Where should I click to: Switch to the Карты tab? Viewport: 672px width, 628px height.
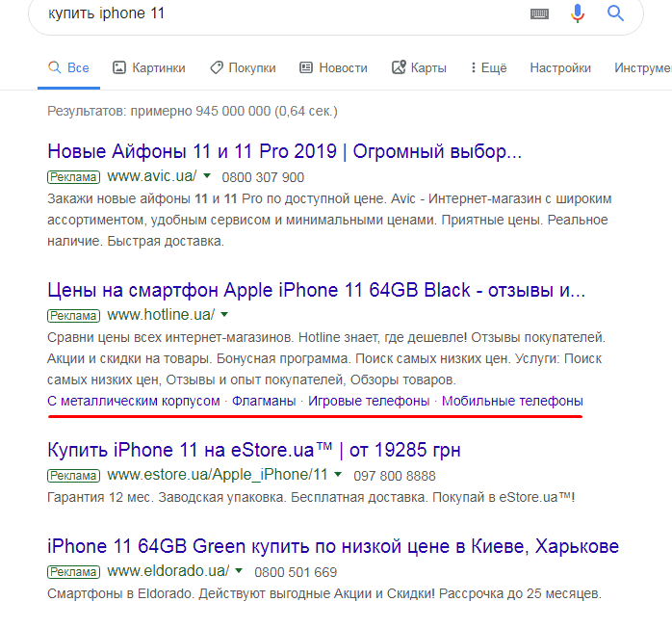click(x=419, y=67)
